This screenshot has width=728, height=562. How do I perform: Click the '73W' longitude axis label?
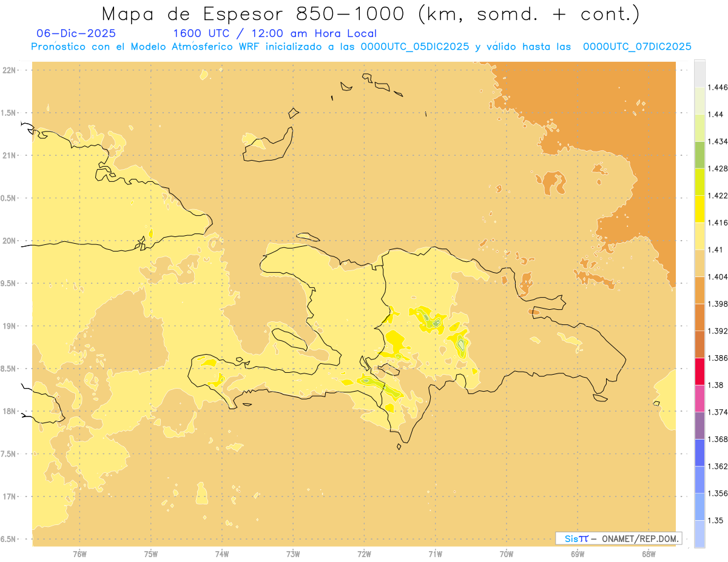click(x=293, y=554)
